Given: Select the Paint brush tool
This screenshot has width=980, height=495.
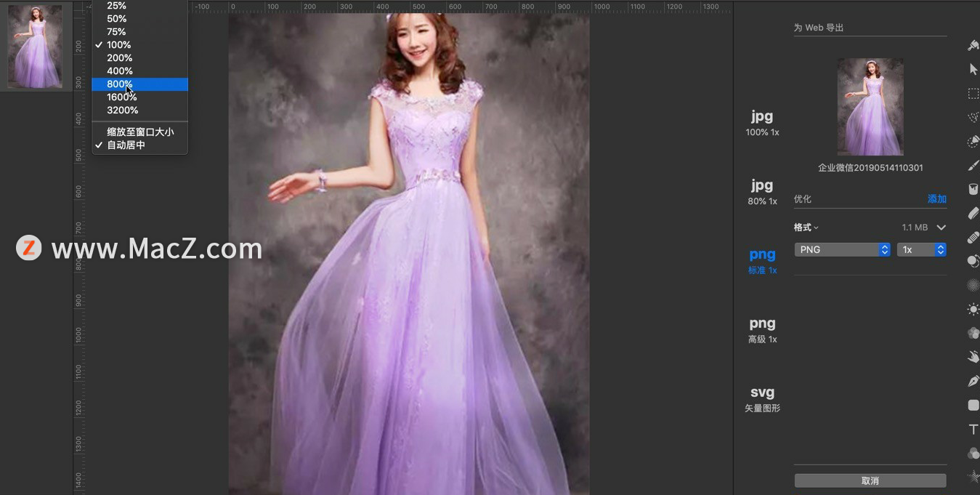Looking at the screenshot, I should point(973,165).
